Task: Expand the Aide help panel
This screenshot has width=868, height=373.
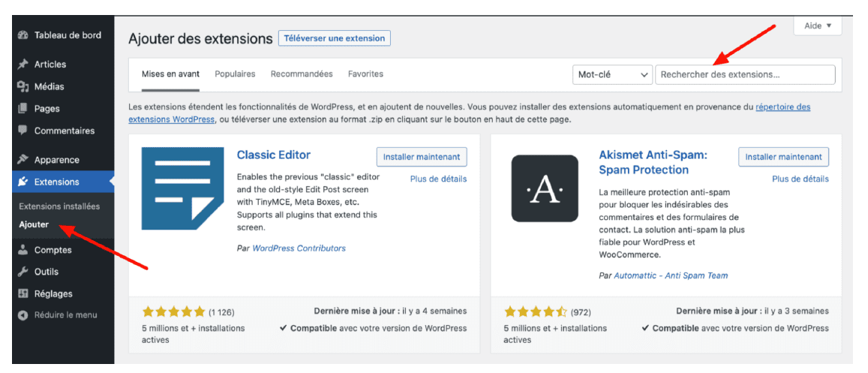Action: coord(817,26)
